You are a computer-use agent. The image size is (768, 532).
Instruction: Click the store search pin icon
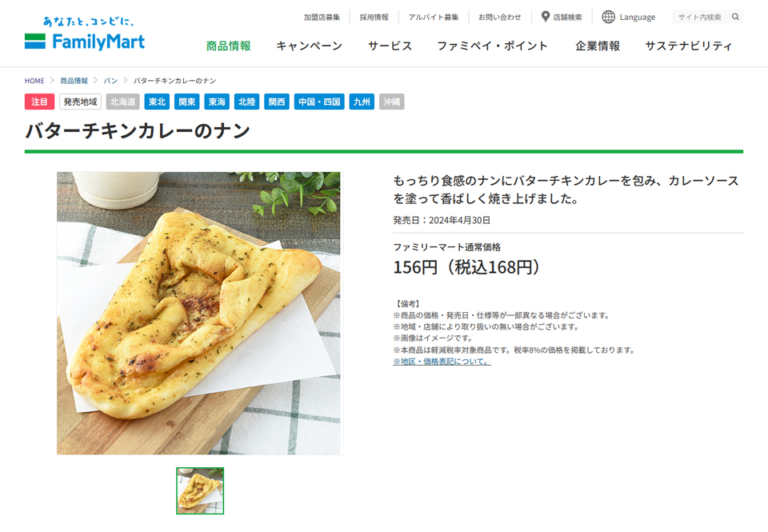coord(545,17)
